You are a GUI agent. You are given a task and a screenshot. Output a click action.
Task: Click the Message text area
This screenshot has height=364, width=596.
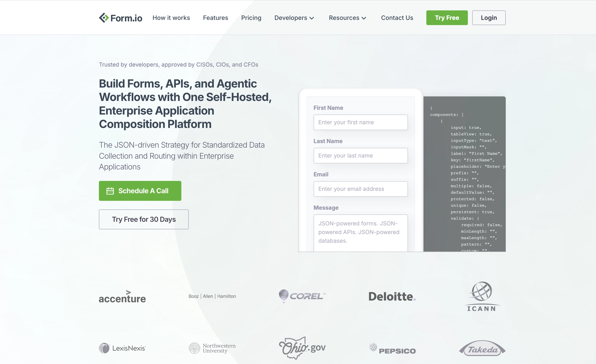click(x=360, y=233)
